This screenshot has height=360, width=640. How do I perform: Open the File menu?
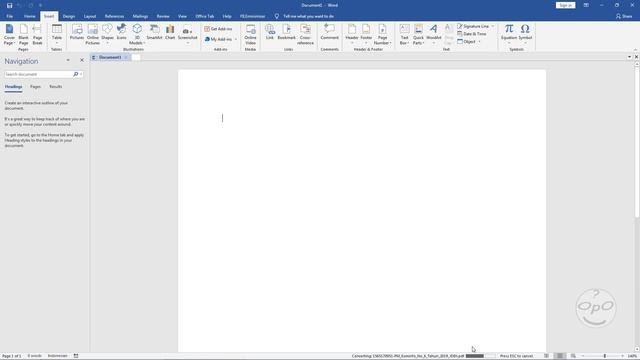tap(9, 16)
